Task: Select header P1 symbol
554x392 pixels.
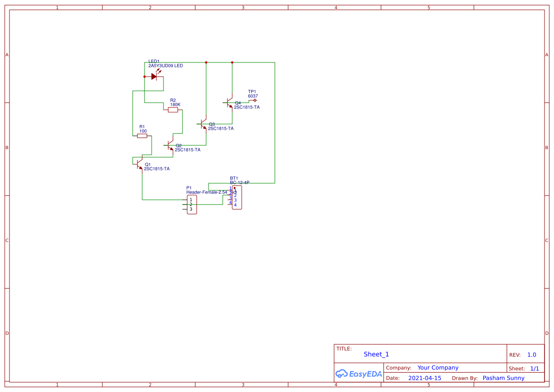Action: [x=192, y=204]
